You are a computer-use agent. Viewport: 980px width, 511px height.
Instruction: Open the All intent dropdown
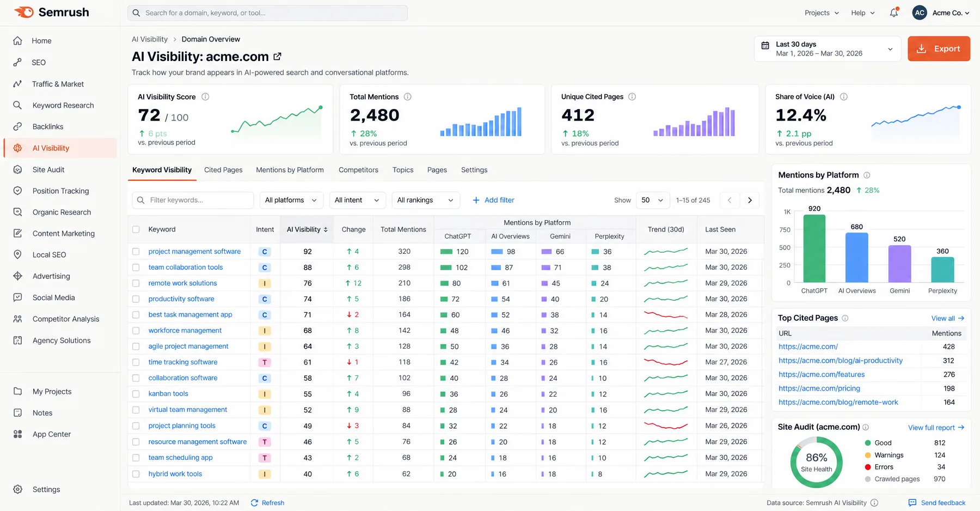pos(357,200)
